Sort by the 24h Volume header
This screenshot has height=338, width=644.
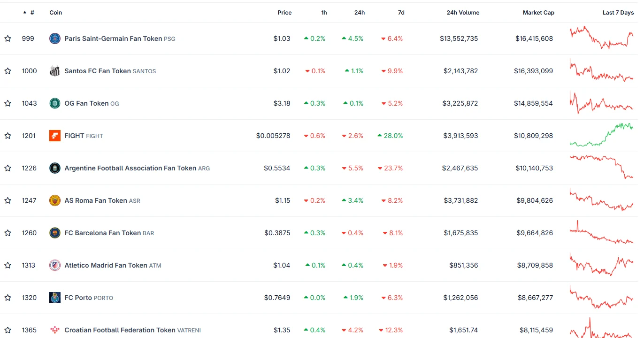[x=463, y=13]
